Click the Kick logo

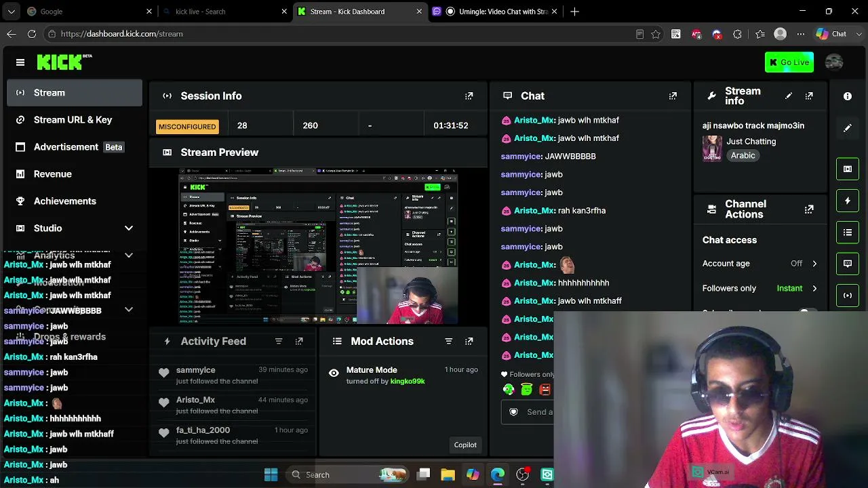(64, 62)
